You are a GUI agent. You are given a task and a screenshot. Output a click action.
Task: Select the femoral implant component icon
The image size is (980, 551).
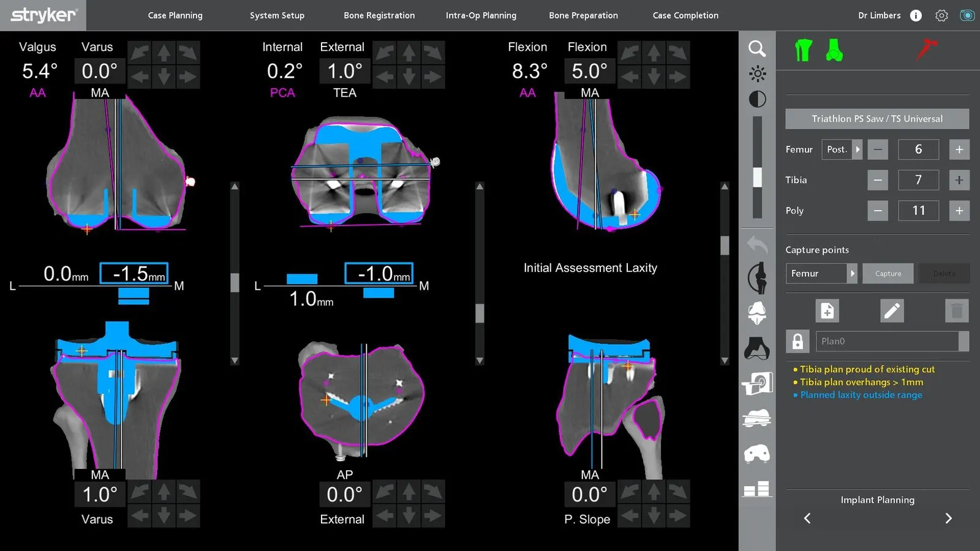click(x=758, y=313)
